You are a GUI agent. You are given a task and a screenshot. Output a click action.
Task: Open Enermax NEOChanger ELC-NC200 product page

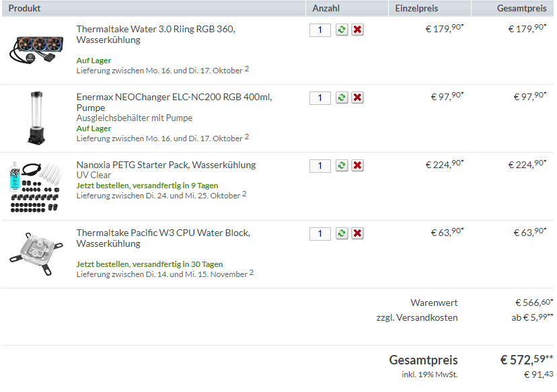(174, 102)
